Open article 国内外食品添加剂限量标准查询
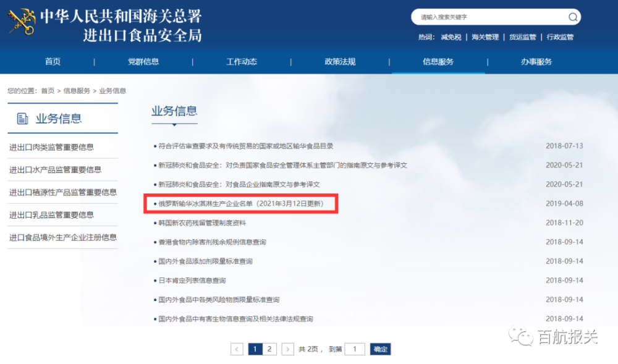 205,261
